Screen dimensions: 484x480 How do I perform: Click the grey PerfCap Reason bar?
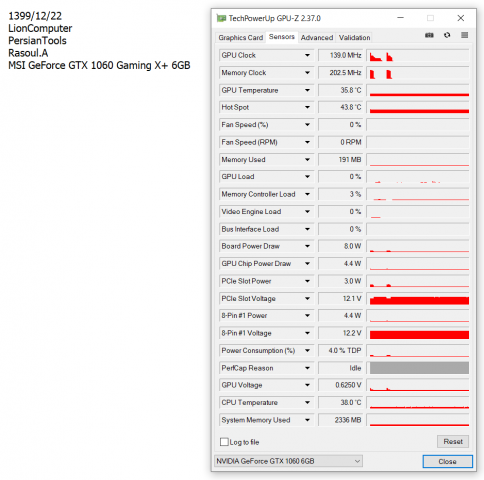pos(419,368)
